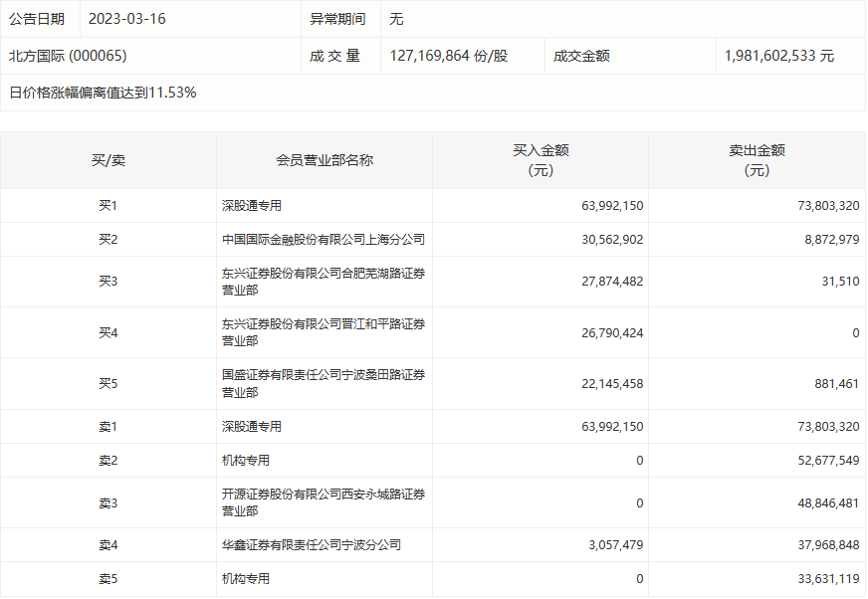Select buy amount 0 in 卖2 row

(x=639, y=461)
